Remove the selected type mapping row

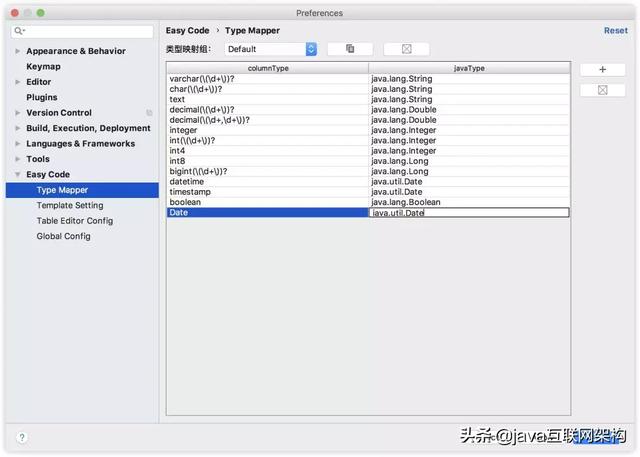click(x=602, y=90)
